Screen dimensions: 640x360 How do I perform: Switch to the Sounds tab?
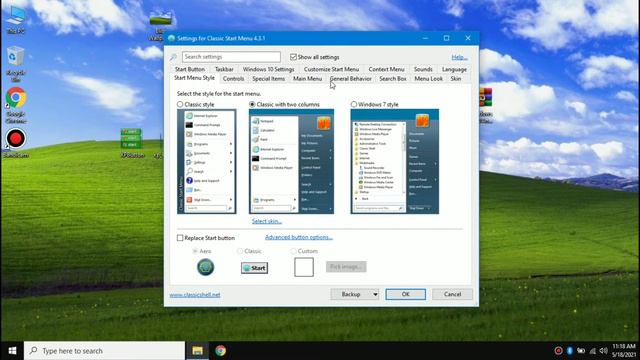pyautogui.click(x=423, y=69)
